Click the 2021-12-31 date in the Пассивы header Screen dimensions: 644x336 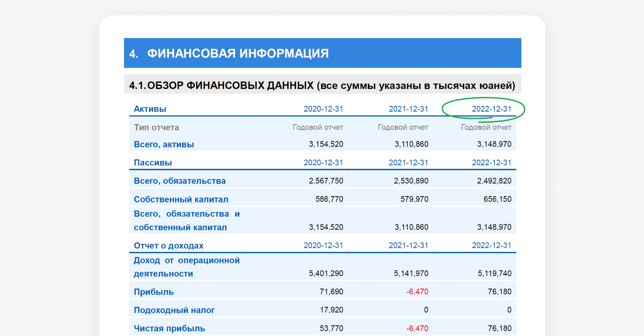(408, 163)
